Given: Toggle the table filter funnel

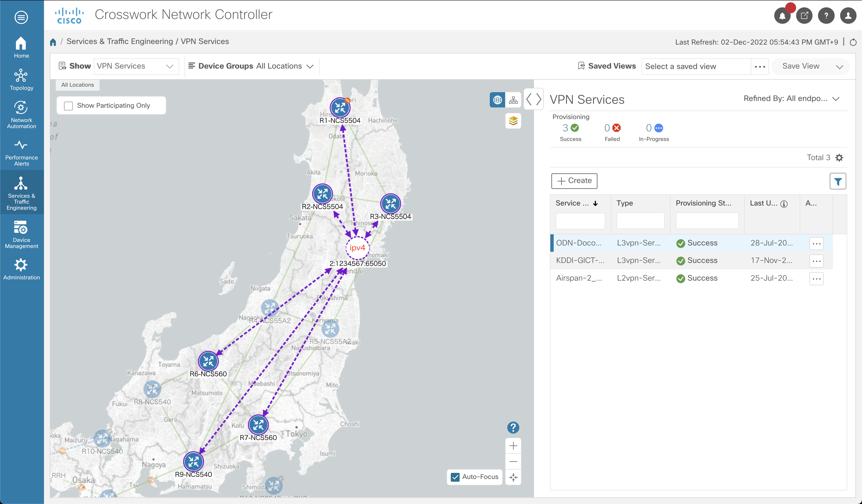Looking at the screenshot, I should 838,181.
